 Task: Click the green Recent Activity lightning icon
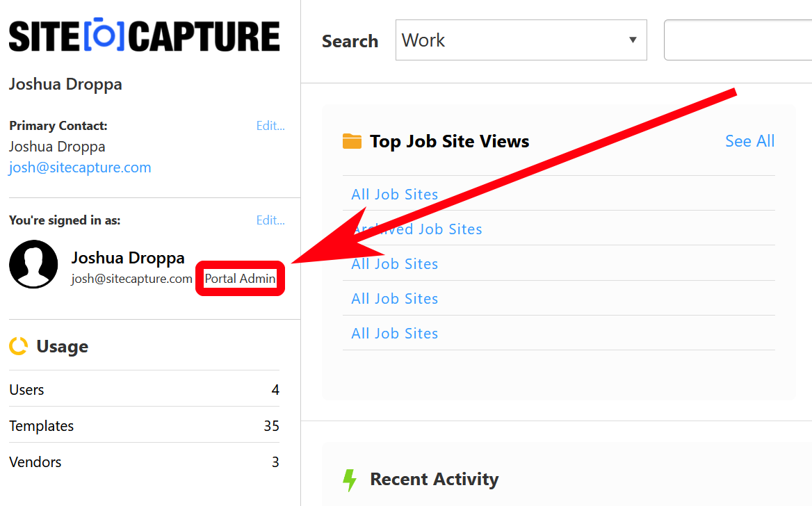coord(350,480)
